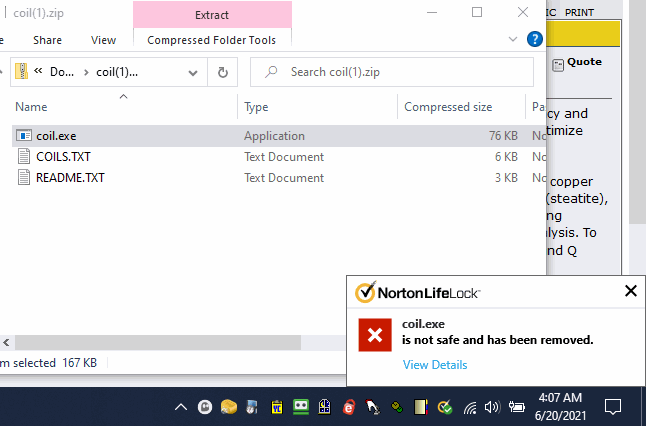Click the Quote button in background page
The height and width of the screenshot is (426, 646).
[577, 63]
